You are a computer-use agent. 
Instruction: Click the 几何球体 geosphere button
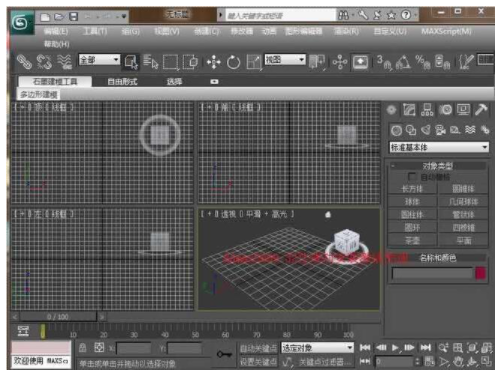(x=463, y=202)
